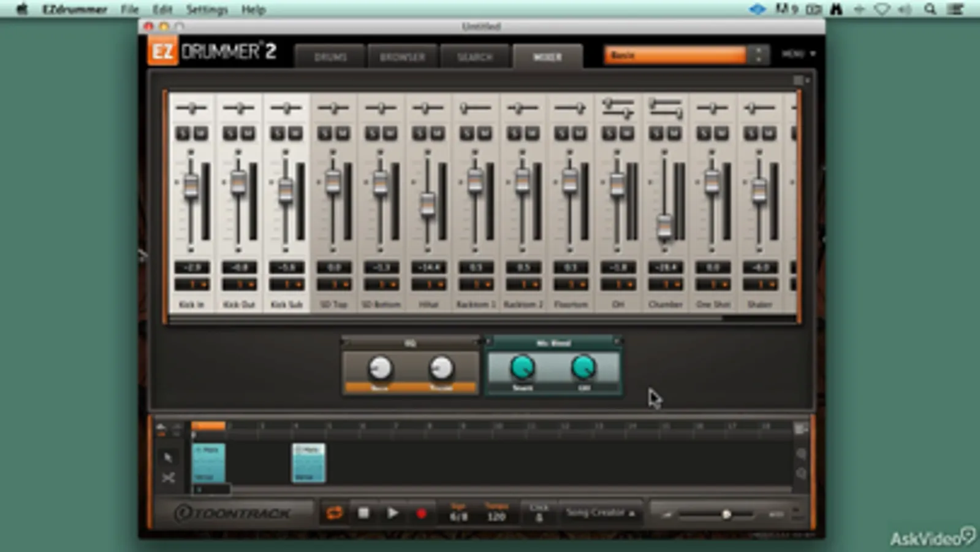Open the mixer preset dropdown in header
The height and width of the screenshot is (552, 980).
coord(685,55)
